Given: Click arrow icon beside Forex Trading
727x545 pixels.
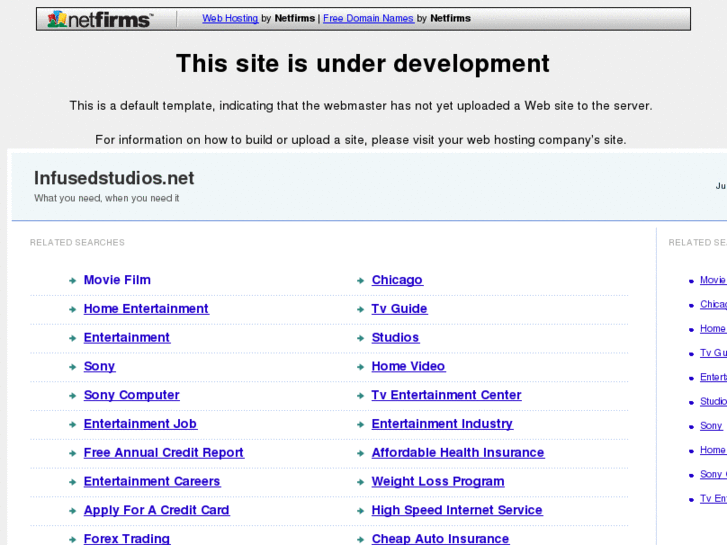Looking at the screenshot, I should pos(72,539).
